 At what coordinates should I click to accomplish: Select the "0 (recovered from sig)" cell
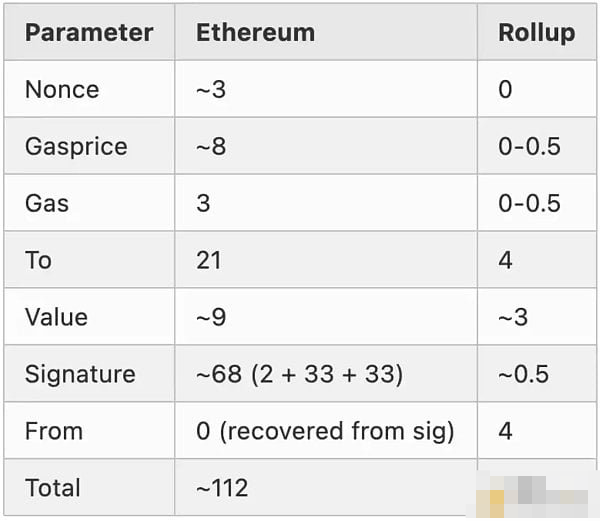pyautogui.click(x=325, y=431)
